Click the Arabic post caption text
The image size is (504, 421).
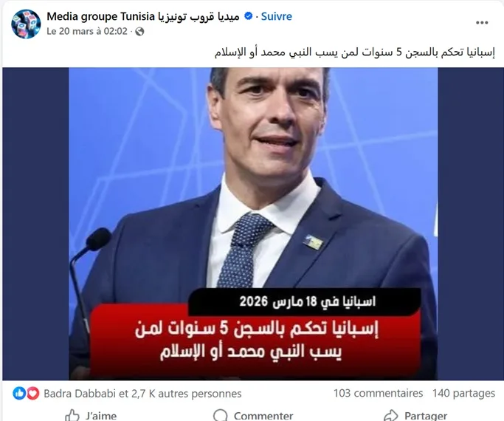(355, 52)
